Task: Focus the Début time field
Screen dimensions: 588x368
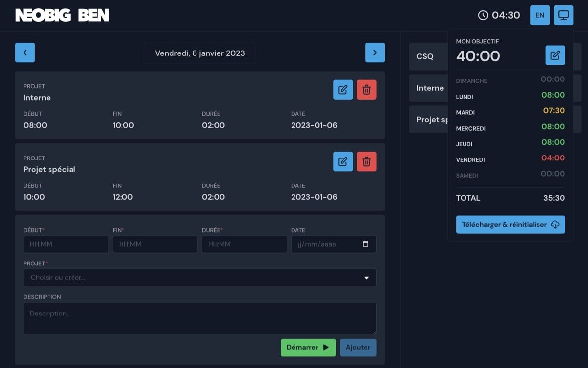Action: point(66,244)
